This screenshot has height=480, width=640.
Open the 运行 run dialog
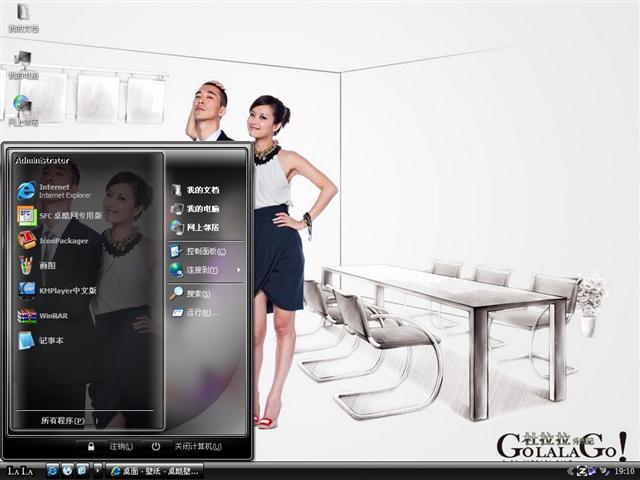[195, 313]
